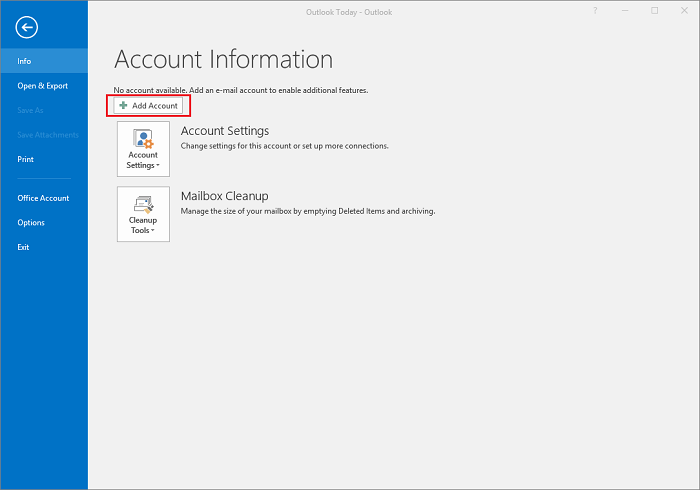Open Office Account page
The width and height of the screenshot is (700, 490).
pos(44,198)
